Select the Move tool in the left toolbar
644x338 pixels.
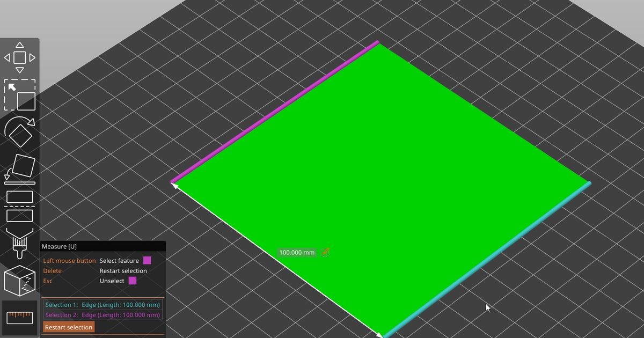pyautogui.click(x=20, y=57)
